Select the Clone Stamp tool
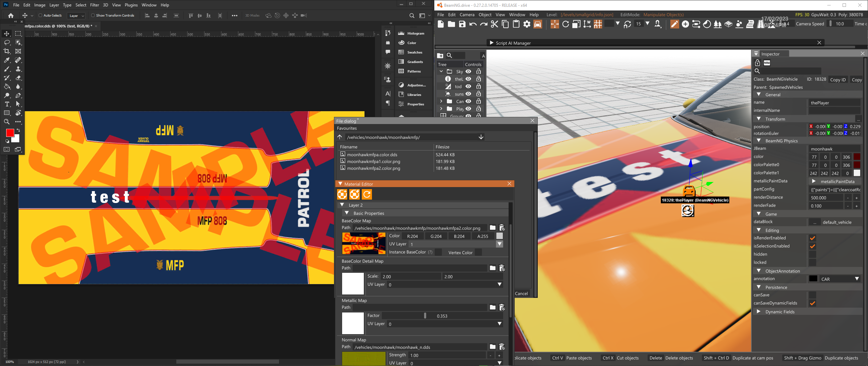Screen dimensions: 868x366 click(18, 69)
